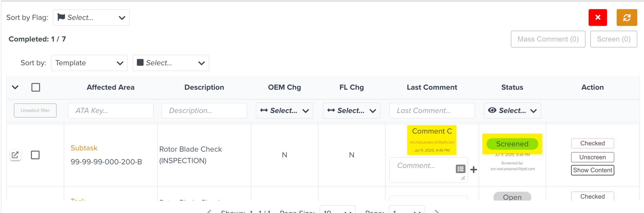Check the Rotor Blade Check row checkbox
The image size is (644, 213).
pyautogui.click(x=35, y=155)
